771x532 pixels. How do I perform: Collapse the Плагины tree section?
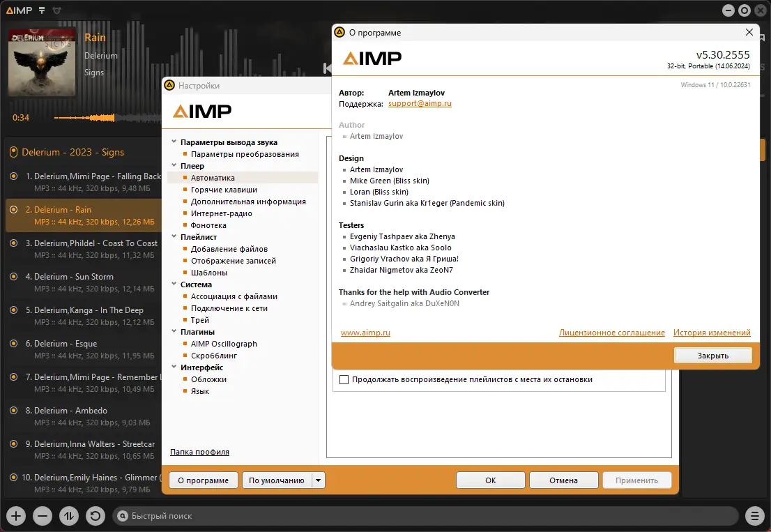pyautogui.click(x=174, y=331)
